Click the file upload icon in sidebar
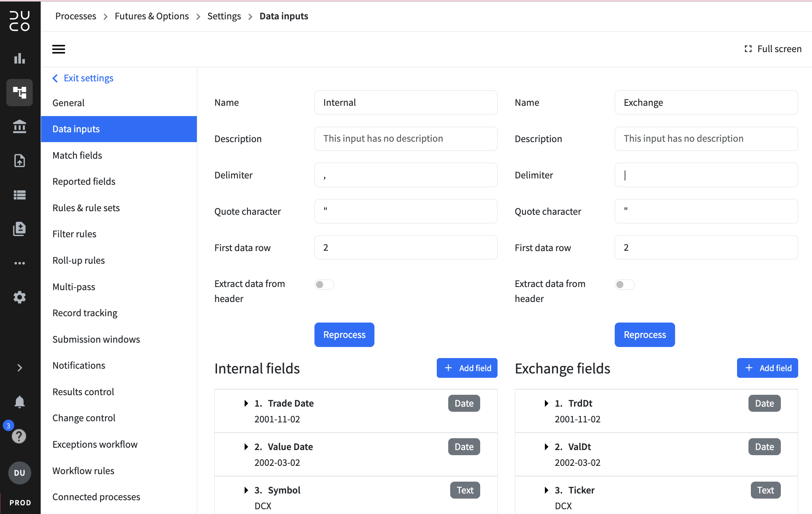This screenshot has width=812, height=514. (x=19, y=161)
